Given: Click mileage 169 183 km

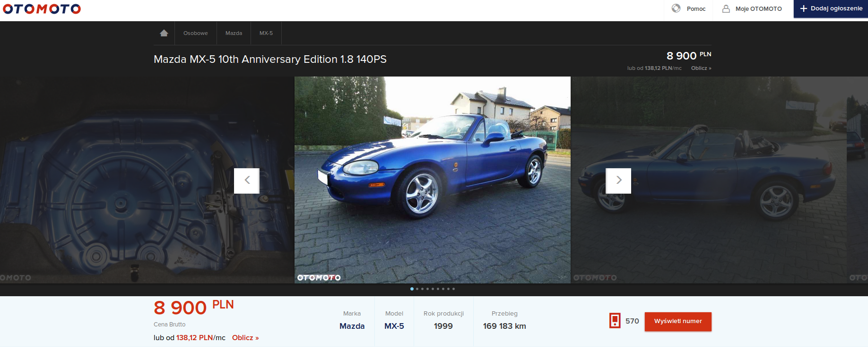Looking at the screenshot, I should pyautogui.click(x=504, y=326).
